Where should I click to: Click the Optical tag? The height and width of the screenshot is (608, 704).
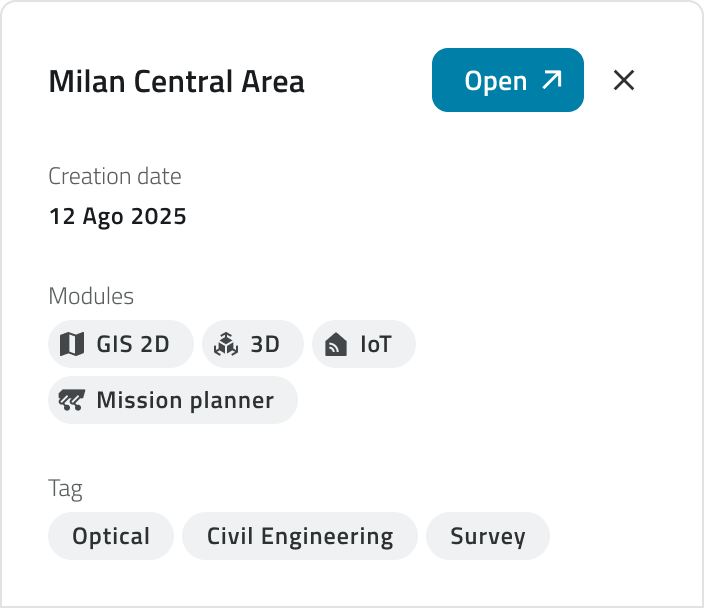(111, 536)
